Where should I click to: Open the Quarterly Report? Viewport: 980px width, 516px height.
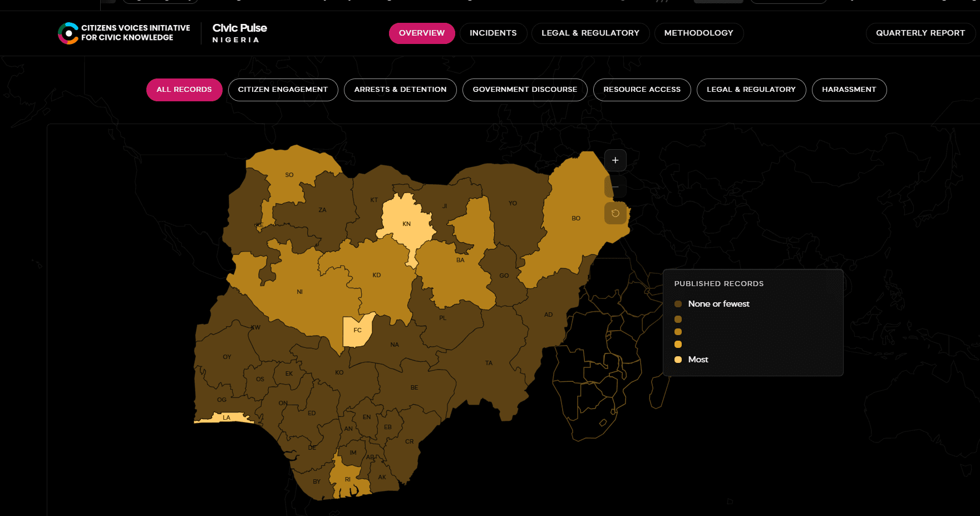(920, 33)
